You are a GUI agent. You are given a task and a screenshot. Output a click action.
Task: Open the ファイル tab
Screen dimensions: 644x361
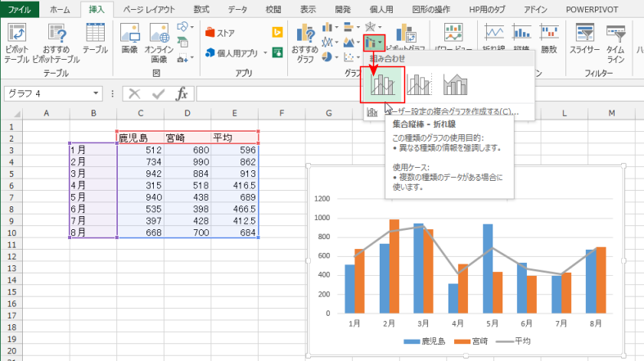point(20,9)
